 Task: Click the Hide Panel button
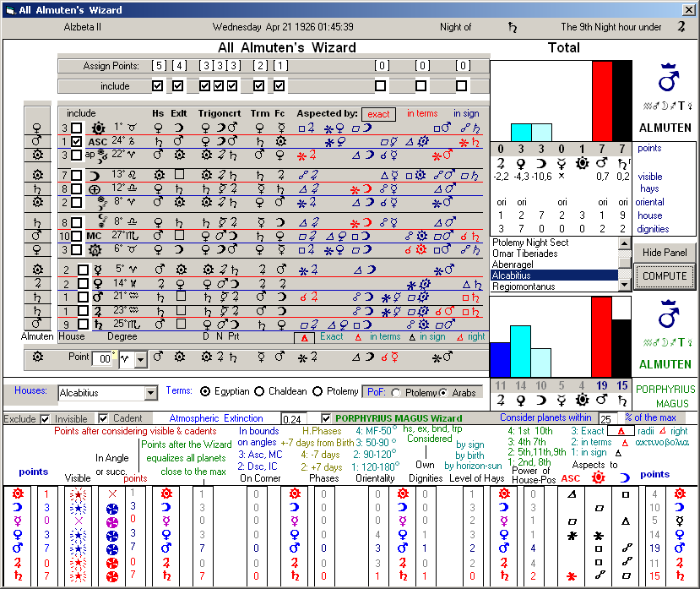tap(665, 253)
